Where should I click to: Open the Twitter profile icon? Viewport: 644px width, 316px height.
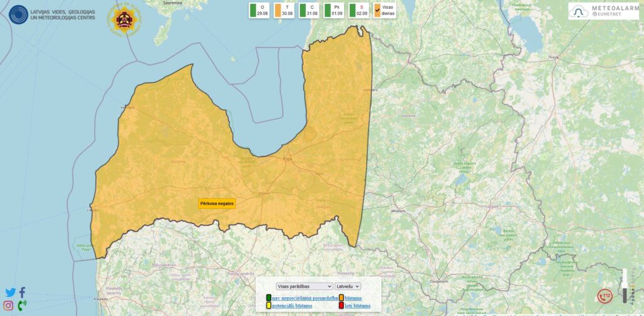[x=10, y=293]
